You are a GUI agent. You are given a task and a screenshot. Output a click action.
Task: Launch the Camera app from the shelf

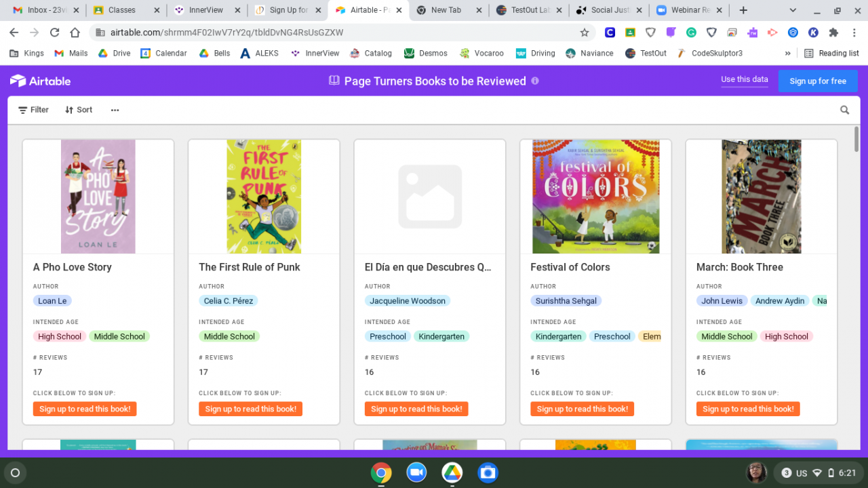(488, 472)
